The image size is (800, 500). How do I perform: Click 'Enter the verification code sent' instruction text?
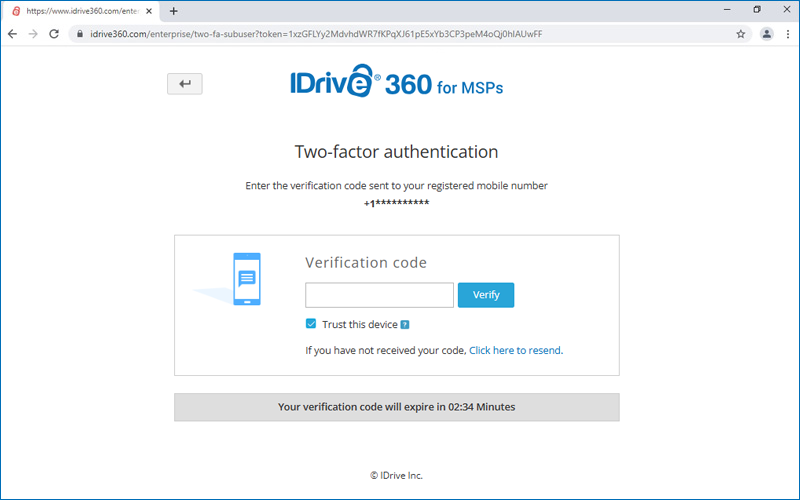point(396,186)
